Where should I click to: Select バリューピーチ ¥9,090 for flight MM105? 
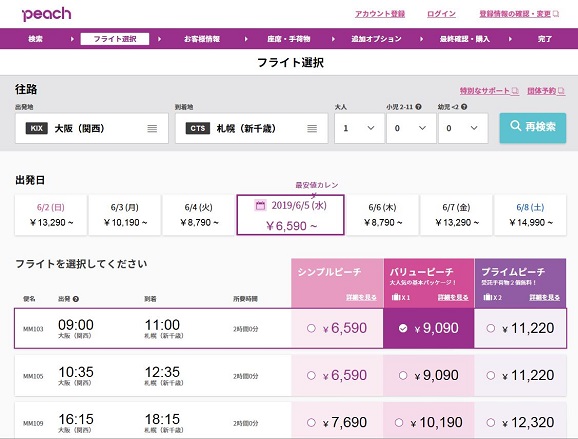403,376
